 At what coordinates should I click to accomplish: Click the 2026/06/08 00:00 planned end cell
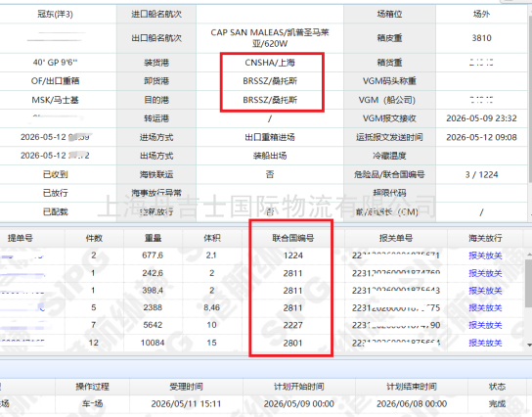[412, 403]
